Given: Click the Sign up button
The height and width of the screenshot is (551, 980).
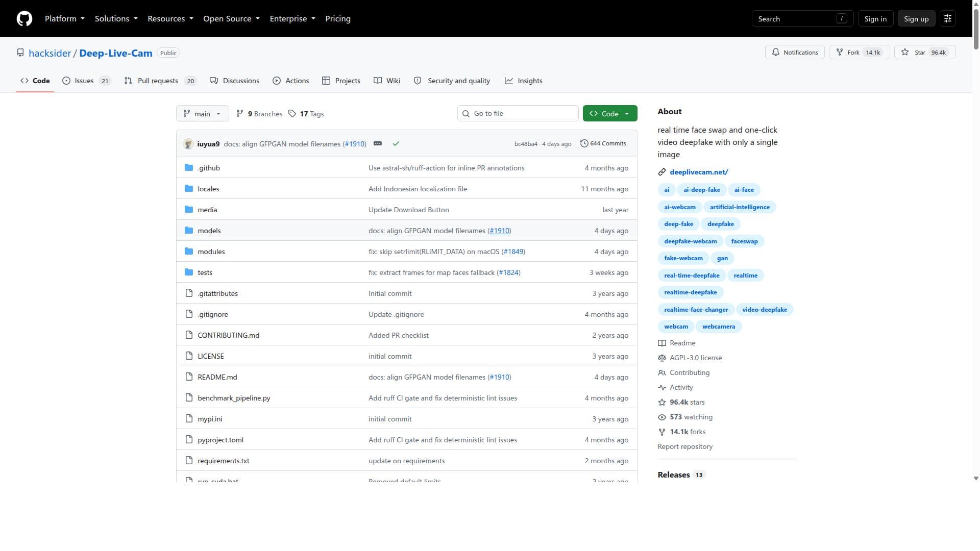Looking at the screenshot, I should point(916,19).
